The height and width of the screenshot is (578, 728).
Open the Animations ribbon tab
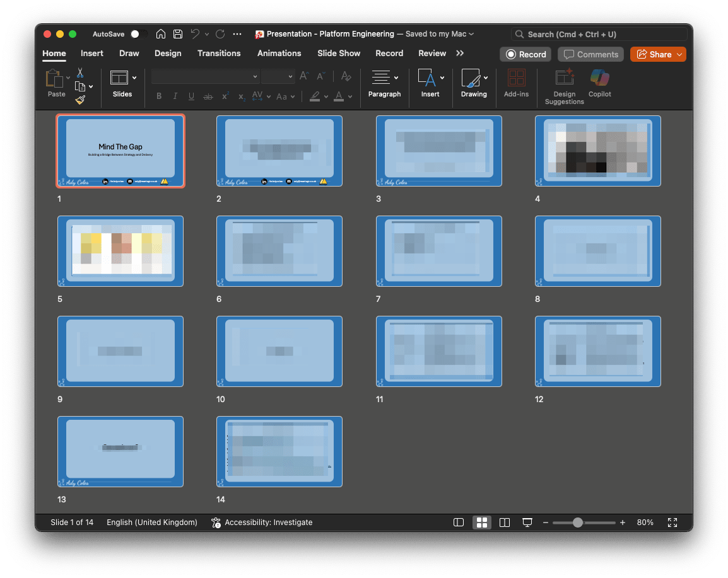click(x=279, y=54)
